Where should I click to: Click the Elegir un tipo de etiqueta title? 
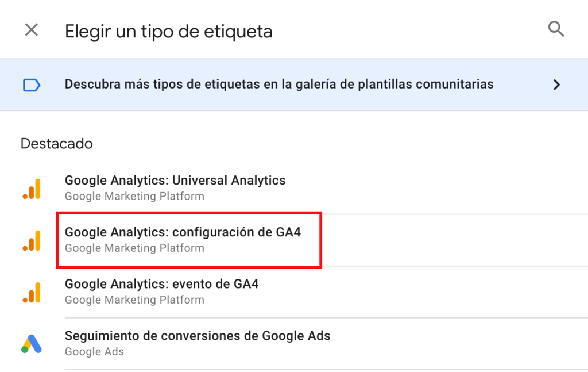pyautogui.click(x=168, y=31)
